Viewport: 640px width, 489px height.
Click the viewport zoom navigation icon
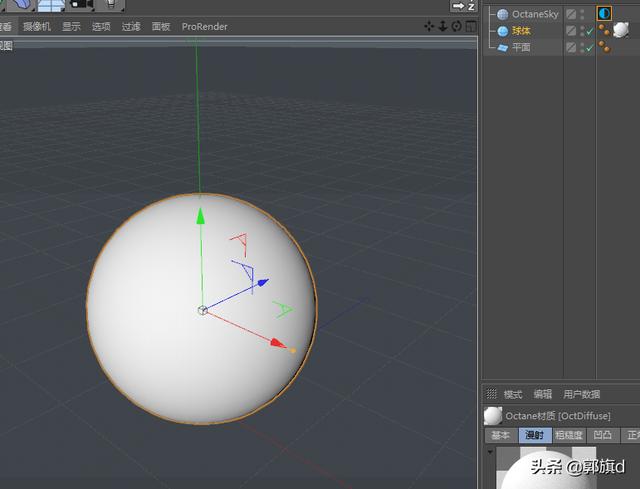coord(443,27)
